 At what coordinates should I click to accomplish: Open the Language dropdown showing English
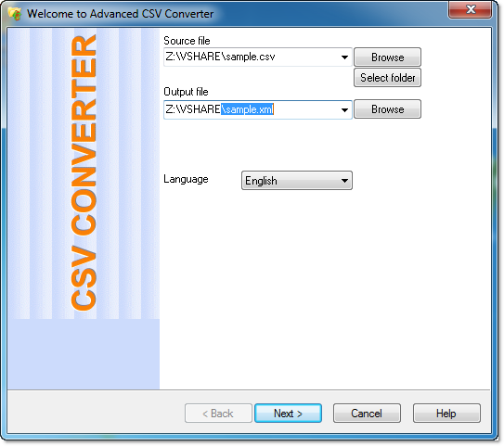[297, 181]
